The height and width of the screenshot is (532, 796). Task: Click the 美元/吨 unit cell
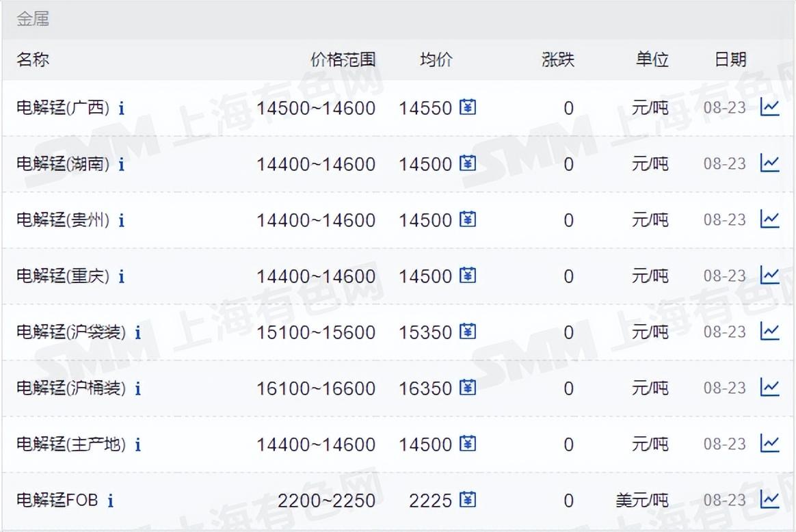pyautogui.click(x=642, y=501)
